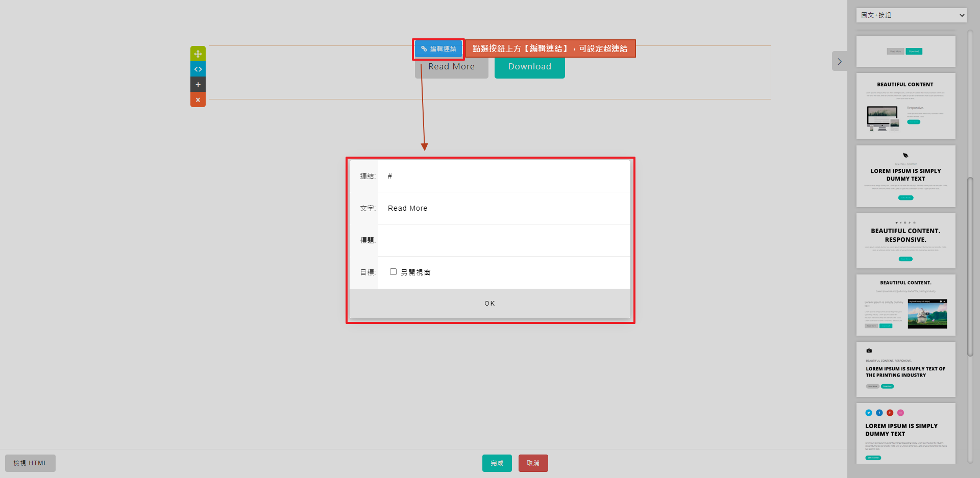Open the 圖文+按鈕 category dropdown
Screen dimensions: 980x478
911,15
